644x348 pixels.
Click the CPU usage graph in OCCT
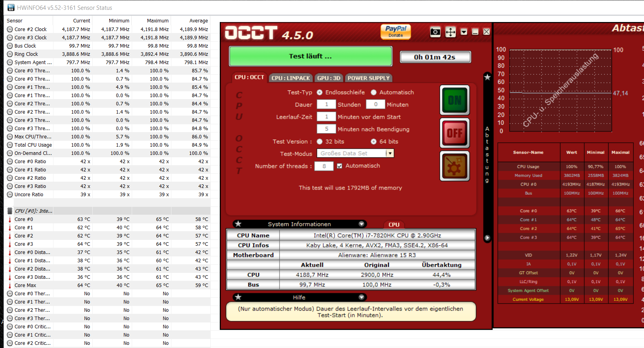tap(561, 90)
